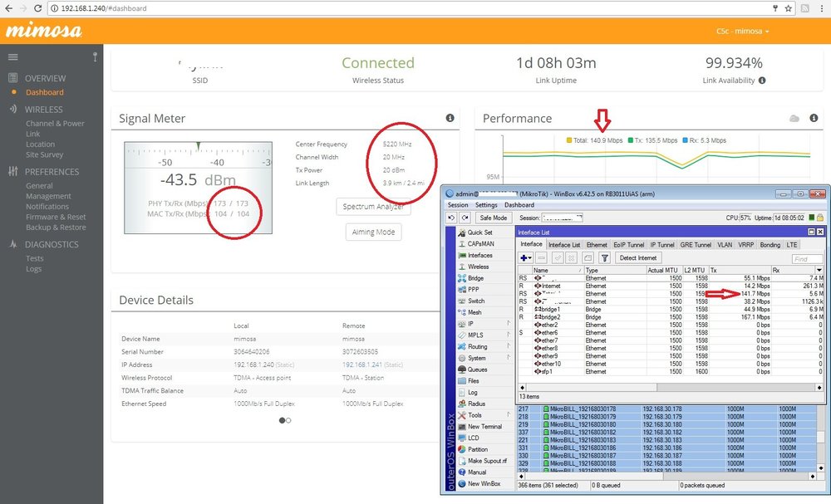This screenshot has height=504, width=831.
Task: Toggle the Rx series in Performance legend
Action: coord(706,140)
